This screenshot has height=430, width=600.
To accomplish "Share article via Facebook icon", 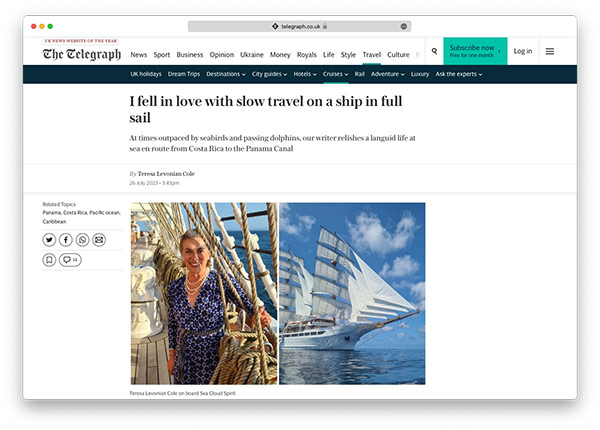I will pos(66,240).
